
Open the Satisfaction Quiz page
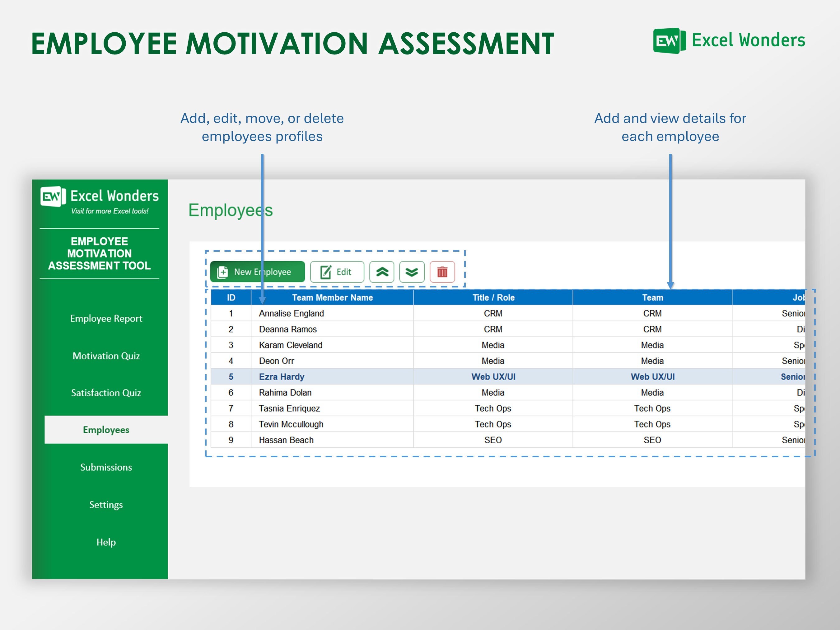(x=106, y=393)
